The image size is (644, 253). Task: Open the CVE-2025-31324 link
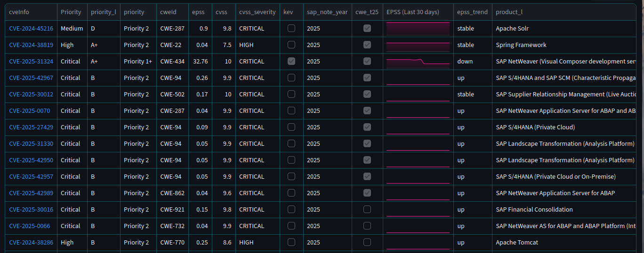[31, 62]
